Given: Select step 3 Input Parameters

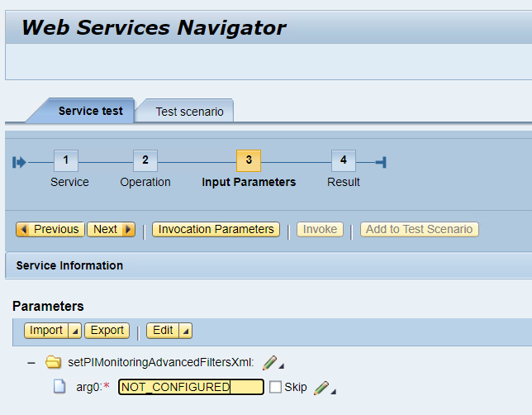Looking at the screenshot, I should (249, 161).
